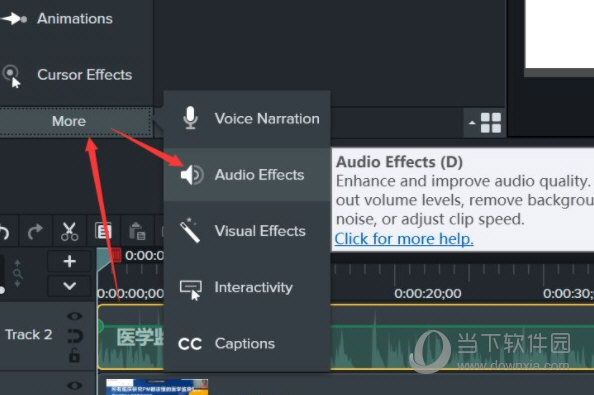The height and width of the screenshot is (395, 594).
Task: Open Interactivity from the More menu
Action: click(x=247, y=287)
